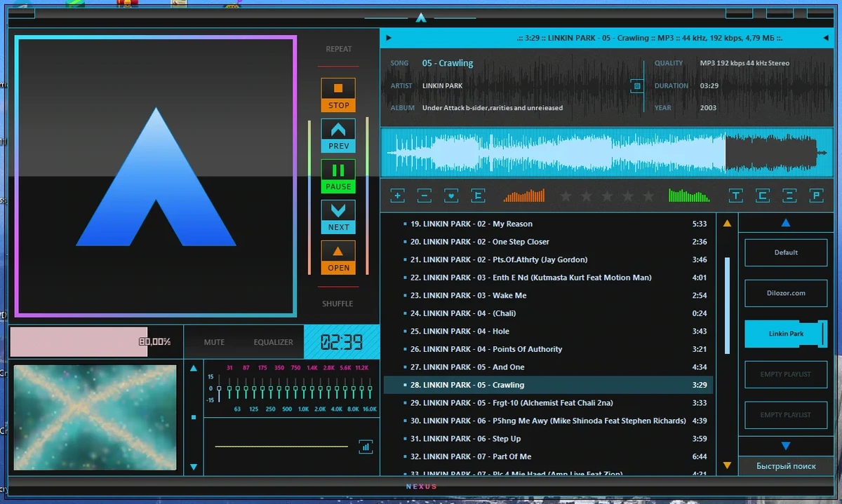Select track 31 Step Up
842x504 pixels.
click(549, 438)
